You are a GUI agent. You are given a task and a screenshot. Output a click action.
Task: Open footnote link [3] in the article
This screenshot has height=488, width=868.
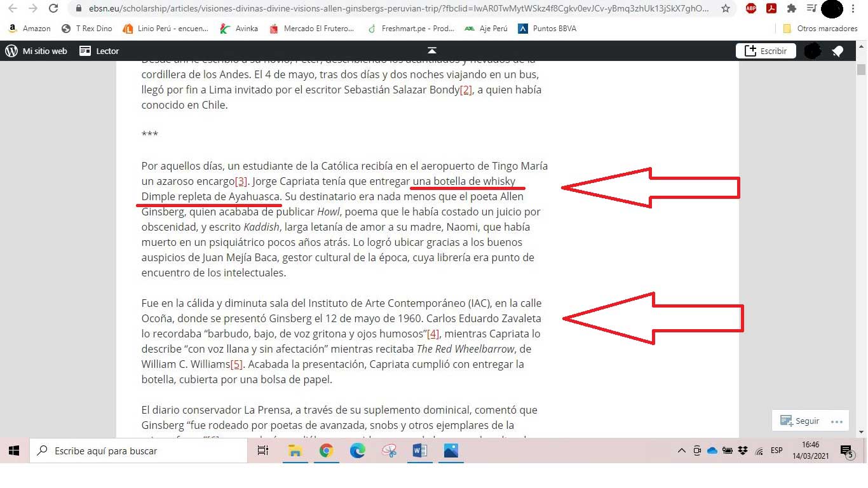[241, 182]
